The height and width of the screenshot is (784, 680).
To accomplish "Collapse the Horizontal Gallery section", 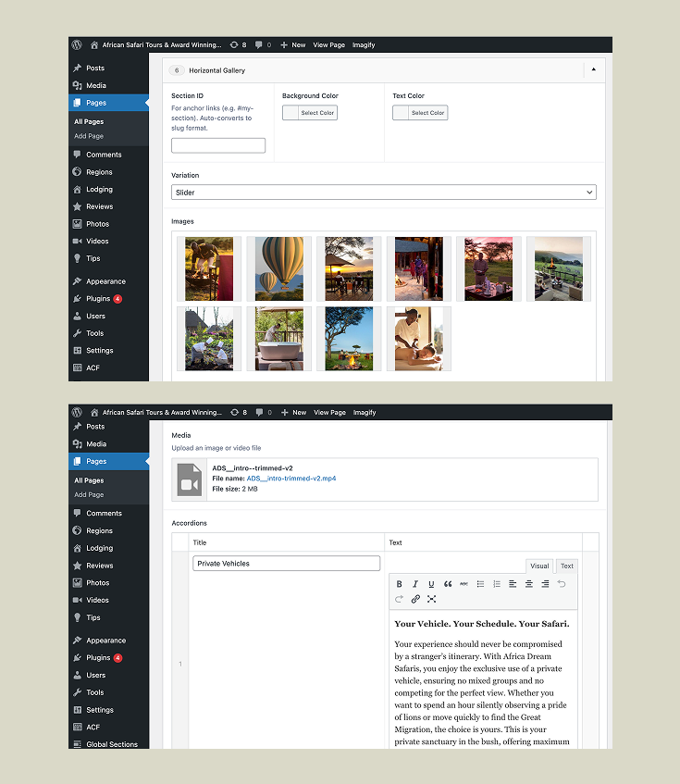I will pyautogui.click(x=594, y=69).
